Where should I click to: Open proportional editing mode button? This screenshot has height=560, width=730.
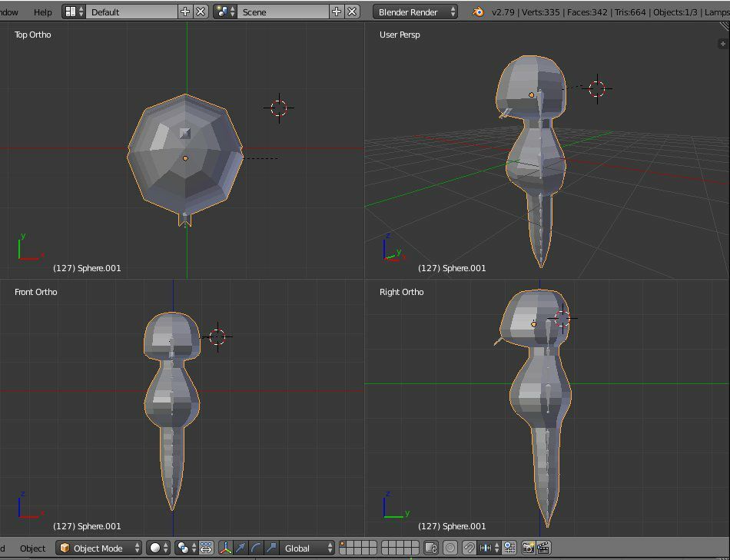coord(450,548)
